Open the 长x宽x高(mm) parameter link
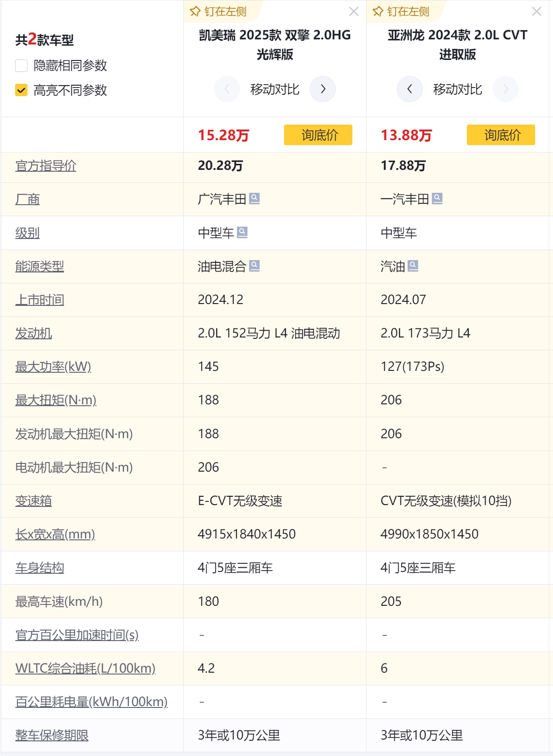 point(55,534)
